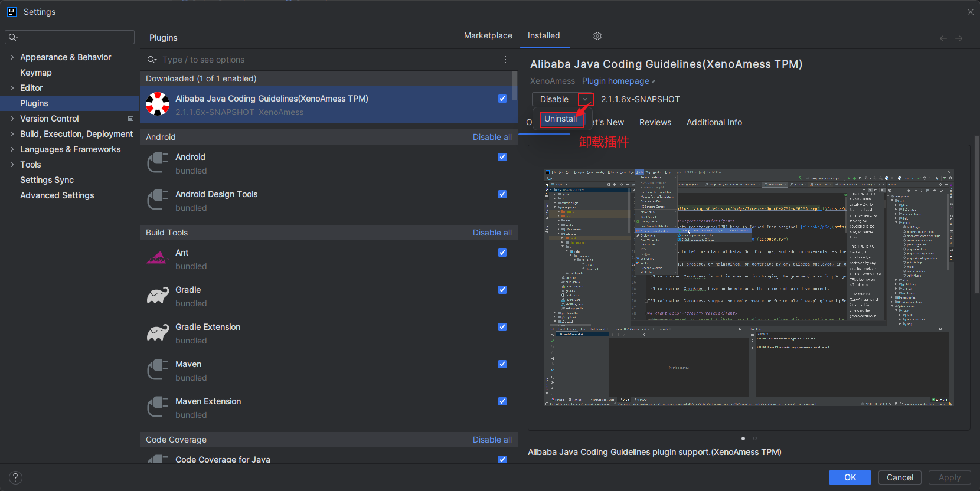This screenshot has width=980, height=491.
Task: Click the Maven Extension plugin icon
Action: point(158,407)
